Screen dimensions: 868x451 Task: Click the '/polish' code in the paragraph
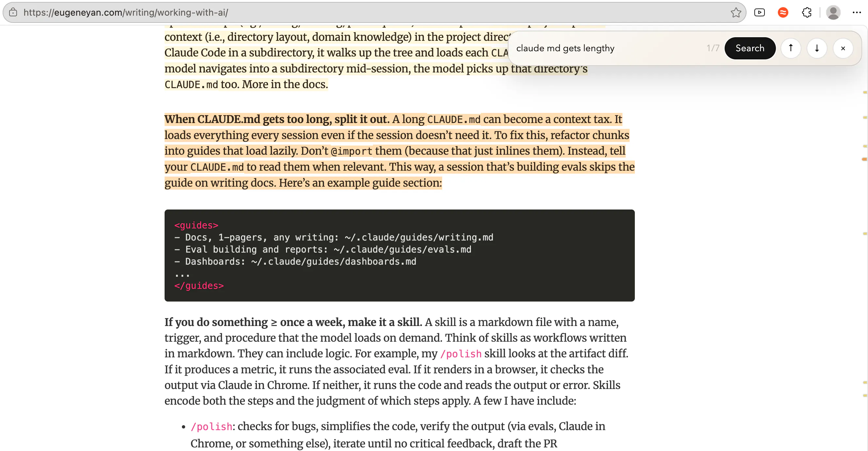[461, 354]
